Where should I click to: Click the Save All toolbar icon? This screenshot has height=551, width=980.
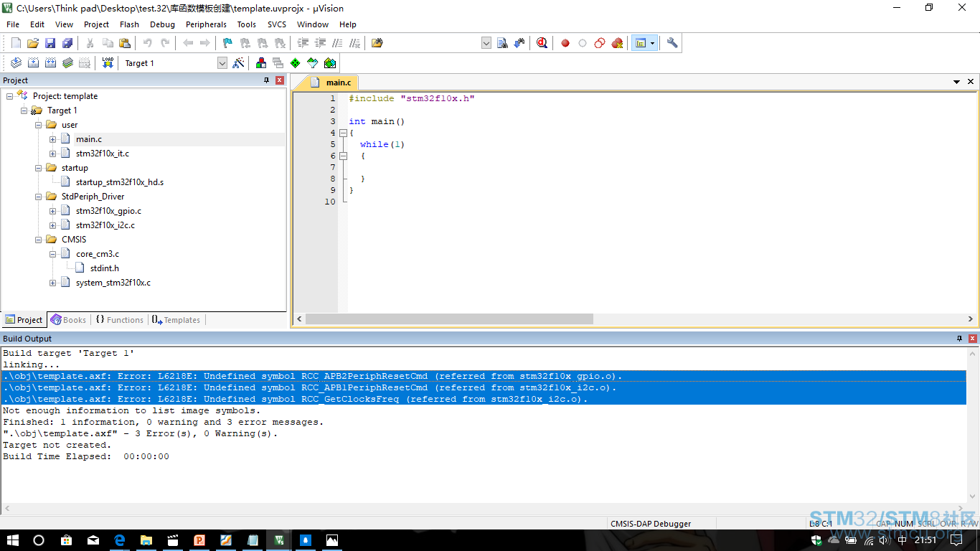pyautogui.click(x=67, y=43)
